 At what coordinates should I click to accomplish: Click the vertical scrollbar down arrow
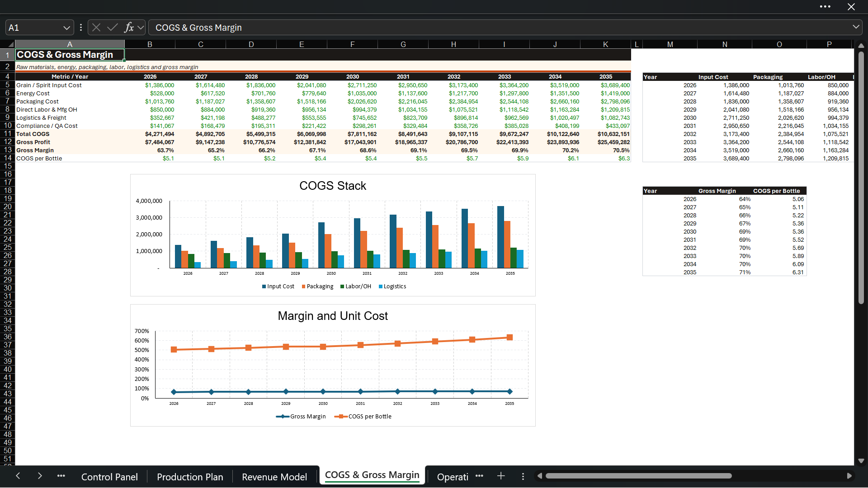pyautogui.click(x=861, y=461)
